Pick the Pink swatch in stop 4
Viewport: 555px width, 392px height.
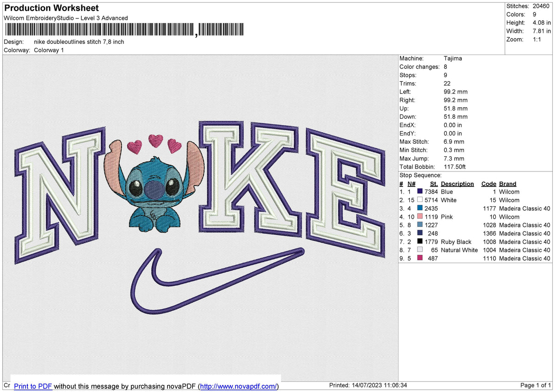pos(420,217)
